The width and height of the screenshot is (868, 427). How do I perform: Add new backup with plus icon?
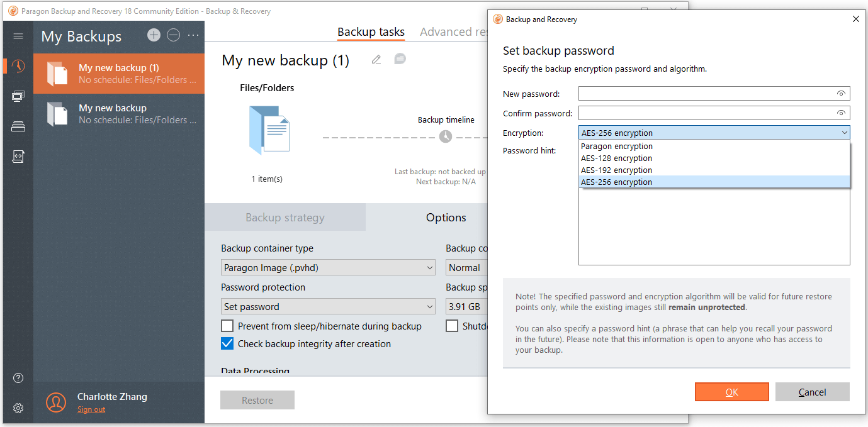[154, 35]
